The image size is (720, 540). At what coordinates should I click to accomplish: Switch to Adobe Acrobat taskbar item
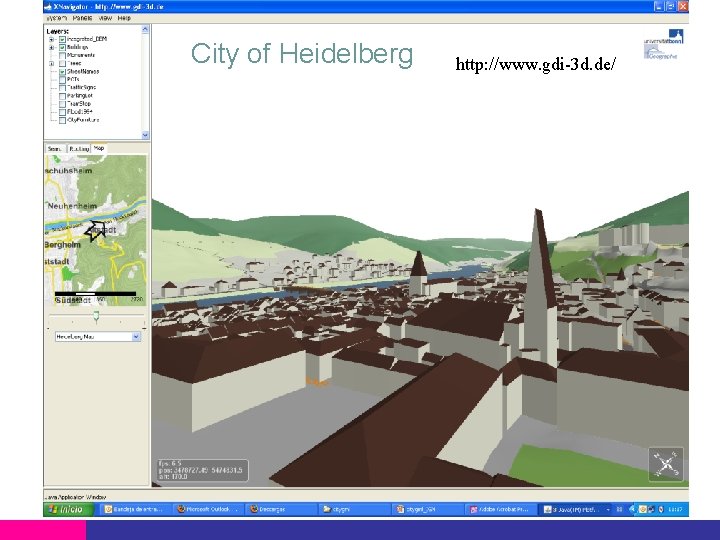(x=501, y=509)
